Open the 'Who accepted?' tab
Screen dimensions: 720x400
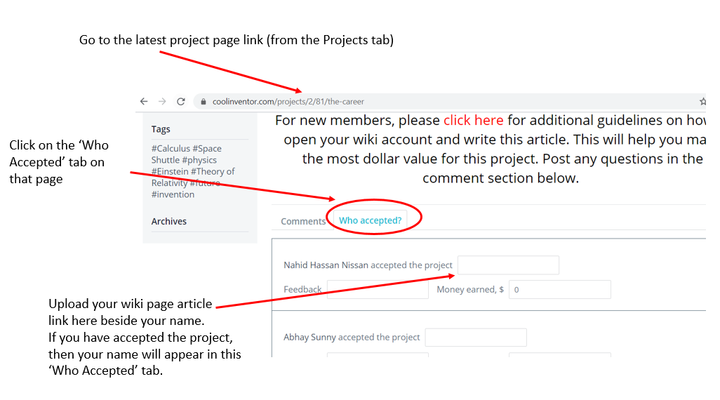click(370, 220)
